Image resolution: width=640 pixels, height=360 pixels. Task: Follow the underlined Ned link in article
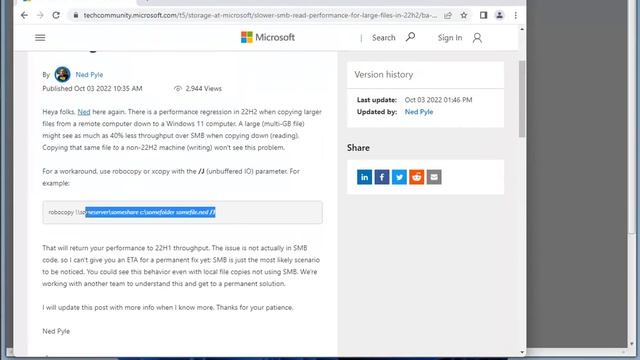[x=84, y=112]
